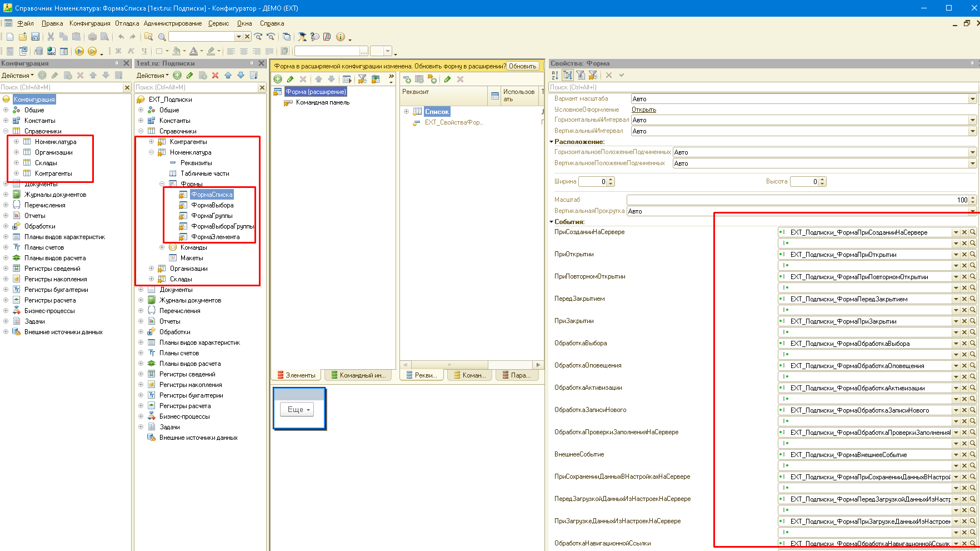Click the Еще button in form preview
The width and height of the screenshot is (980, 551).
tap(298, 409)
